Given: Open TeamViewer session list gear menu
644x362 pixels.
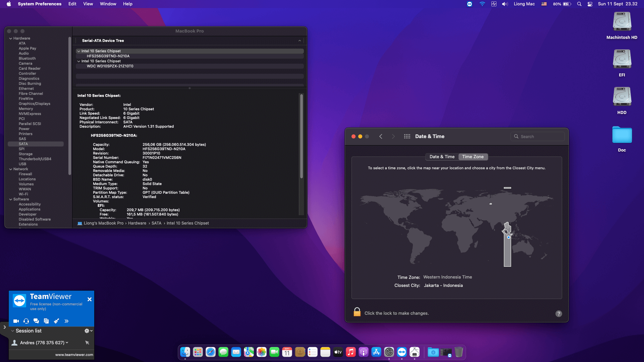Looking at the screenshot, I should click(x=88, y=331).
